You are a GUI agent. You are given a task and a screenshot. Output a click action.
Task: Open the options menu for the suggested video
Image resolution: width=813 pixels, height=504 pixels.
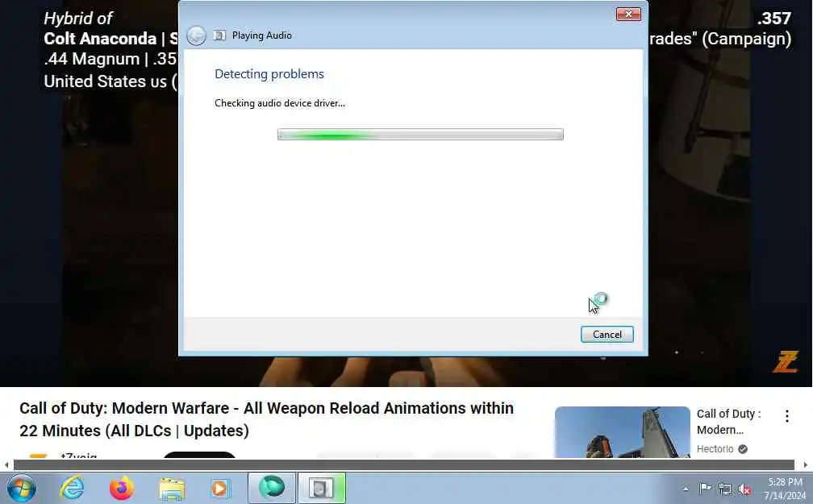(786, 416)
